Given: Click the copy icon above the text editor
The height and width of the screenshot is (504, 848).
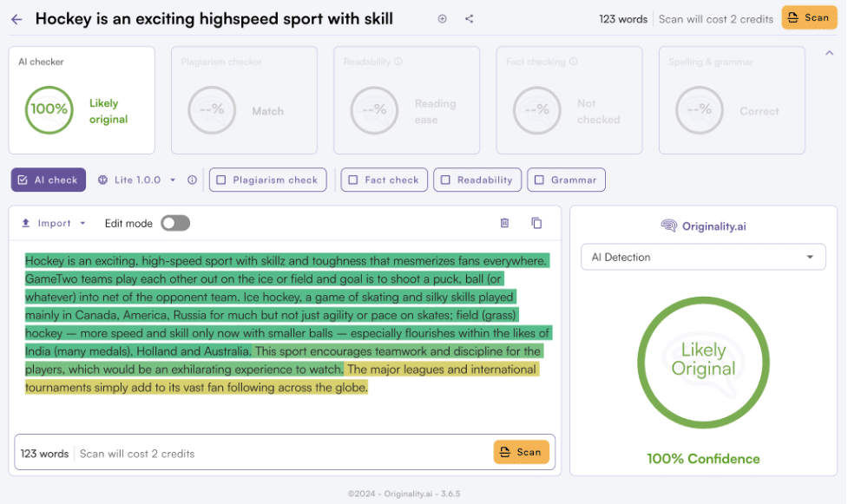Looking at the screenshot, I should pos(536,223).
